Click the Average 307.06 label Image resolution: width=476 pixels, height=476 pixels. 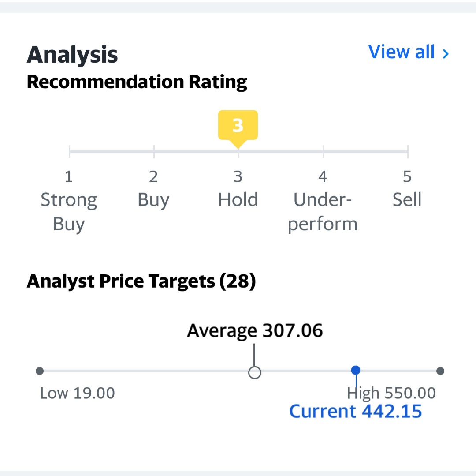coord(255,330)
